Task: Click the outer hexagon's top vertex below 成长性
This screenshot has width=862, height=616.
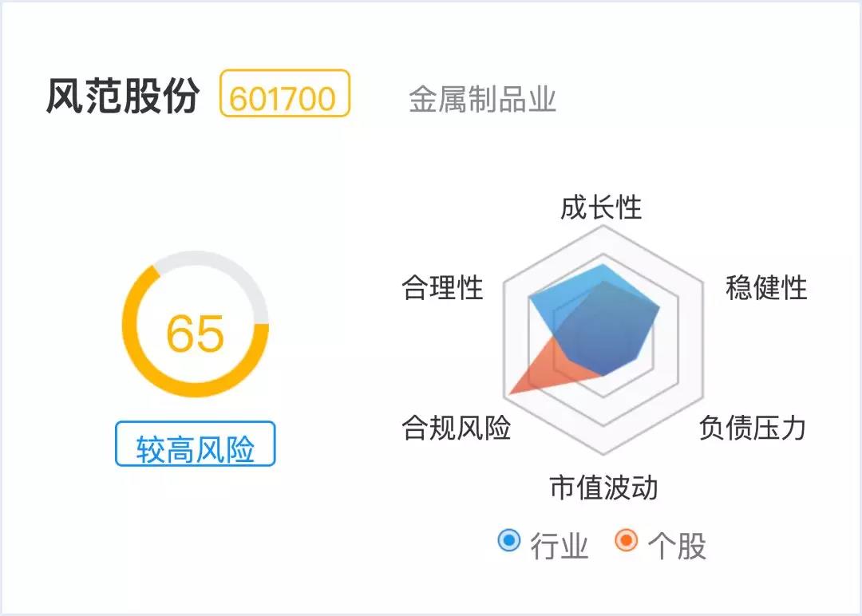Action: 604,226
